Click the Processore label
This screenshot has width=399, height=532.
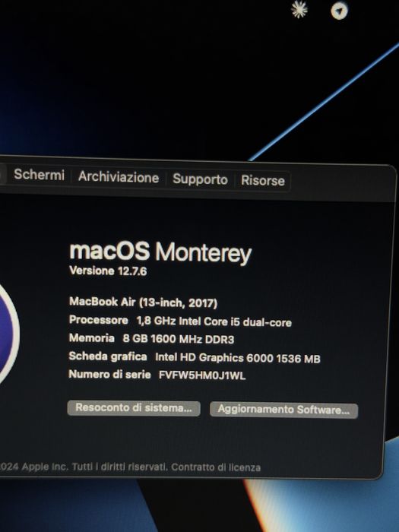coord(99,320)
